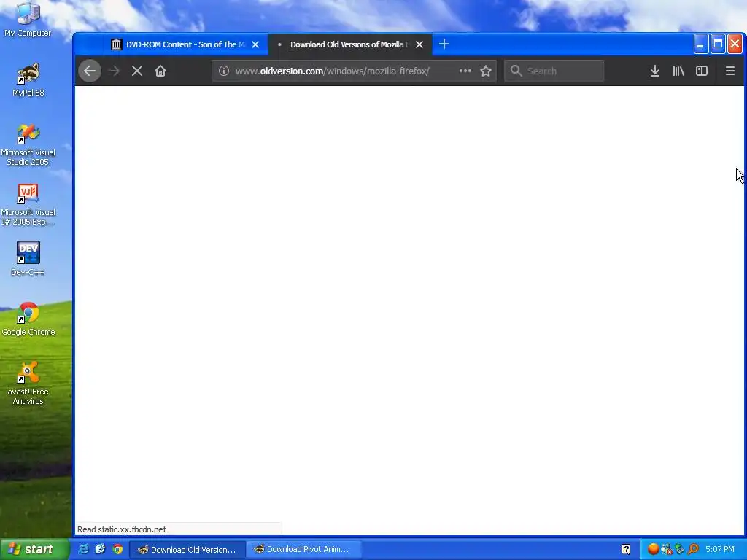Select the Google Chrome desktop shortcut
Image resolution: width=747 pixels, height=560 pixels.
coord(28,319)
